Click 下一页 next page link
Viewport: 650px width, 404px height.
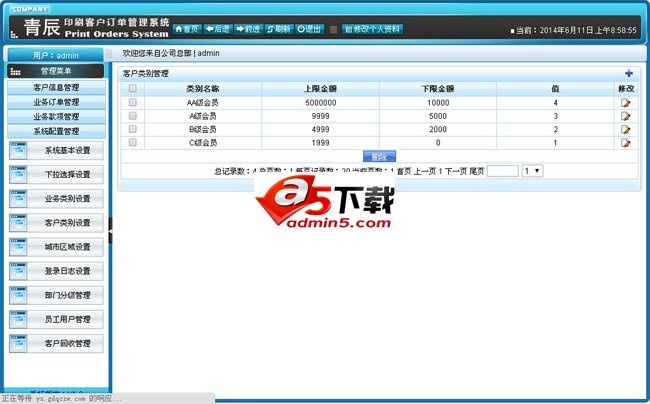(x=456, y=171)
